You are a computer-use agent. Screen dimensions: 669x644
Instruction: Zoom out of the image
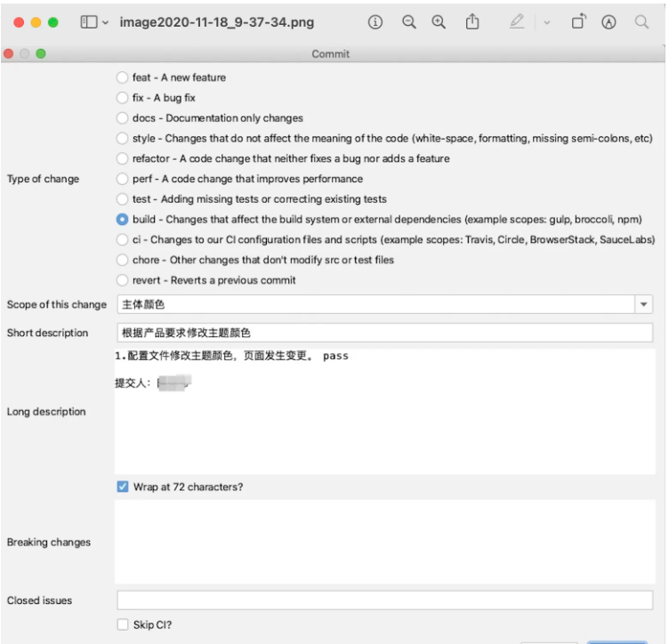(408, 21)
